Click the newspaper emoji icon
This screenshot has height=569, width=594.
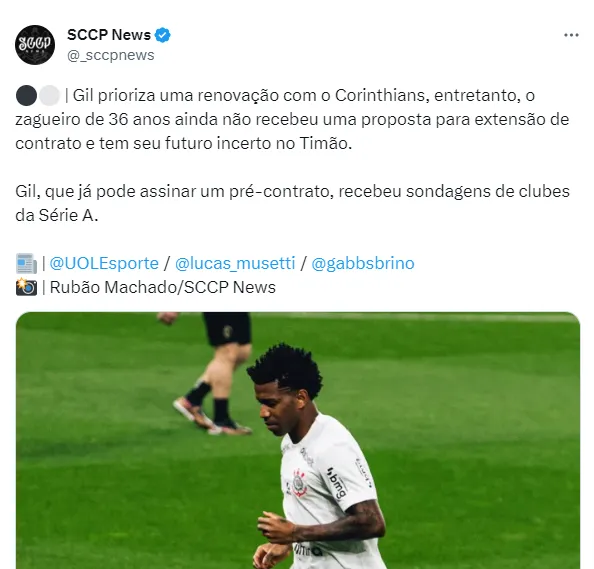point(26,264)
